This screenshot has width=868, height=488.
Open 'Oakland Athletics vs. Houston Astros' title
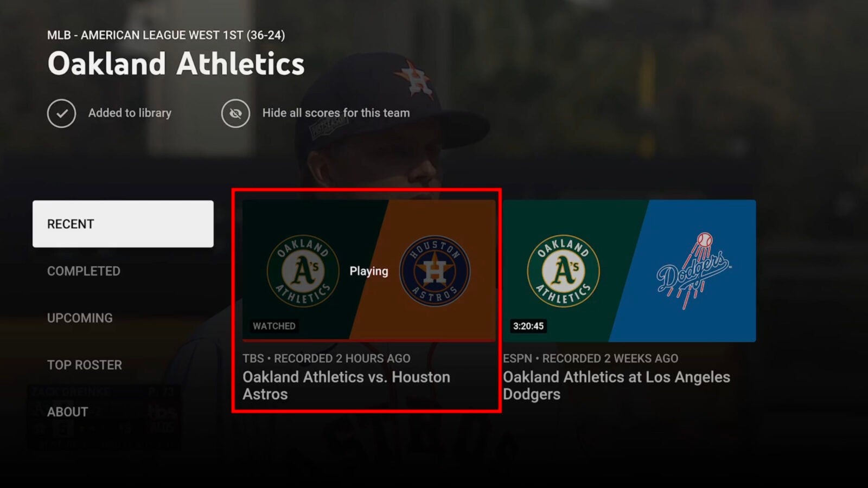point(346,385)
